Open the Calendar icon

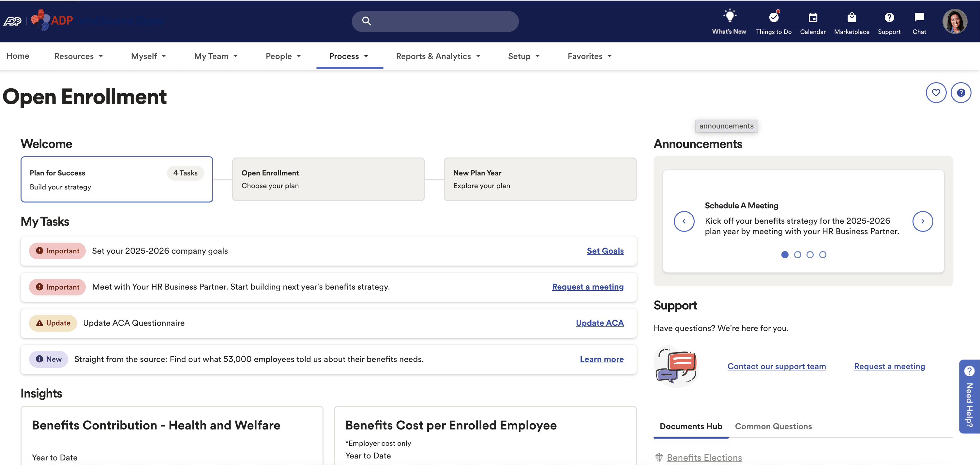coord(813,17)
